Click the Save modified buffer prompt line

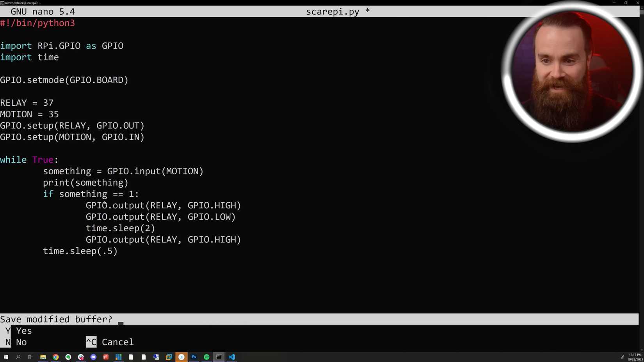pos(319,319)
